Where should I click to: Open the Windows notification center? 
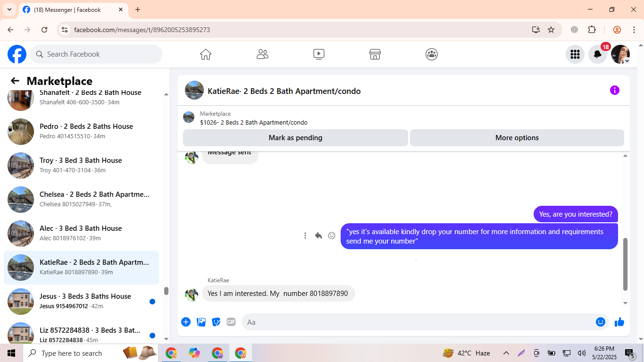[630, 353]
